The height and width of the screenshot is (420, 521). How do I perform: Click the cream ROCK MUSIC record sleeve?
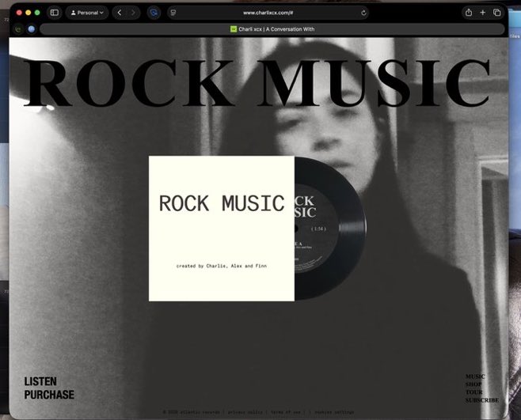click(x=222, y=229)
